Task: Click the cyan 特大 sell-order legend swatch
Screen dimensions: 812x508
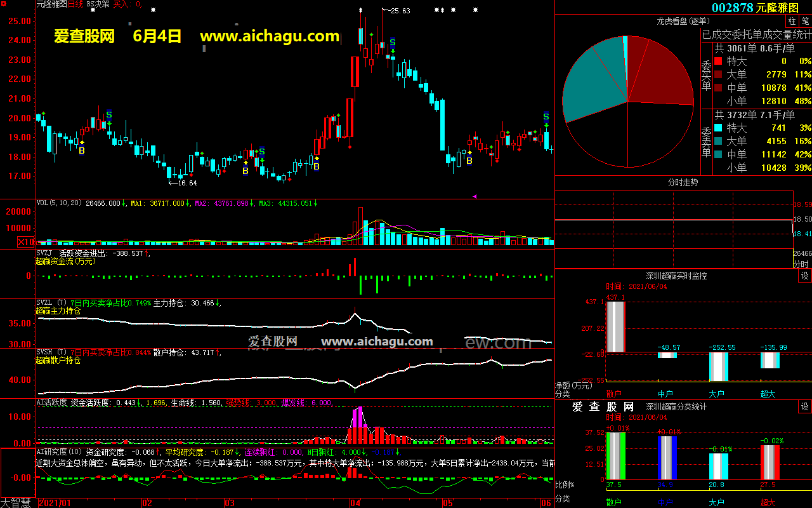Action: 718,128
